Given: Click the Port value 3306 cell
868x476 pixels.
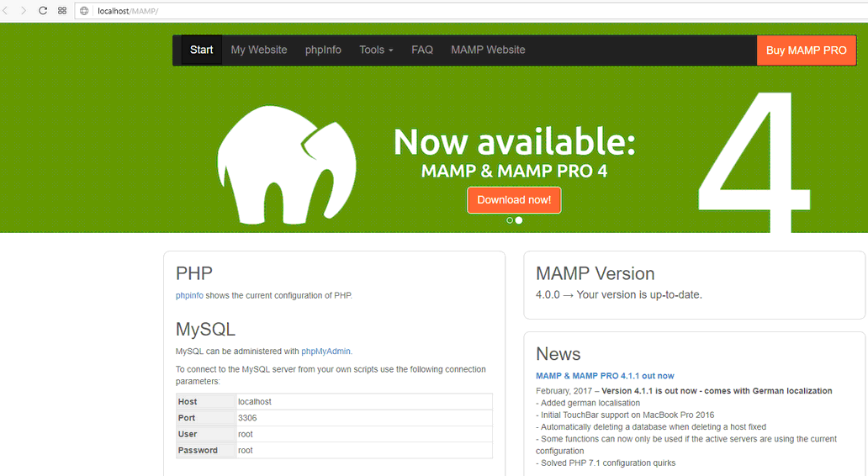Looking at the screenshot, I should (x=364, y=418).
